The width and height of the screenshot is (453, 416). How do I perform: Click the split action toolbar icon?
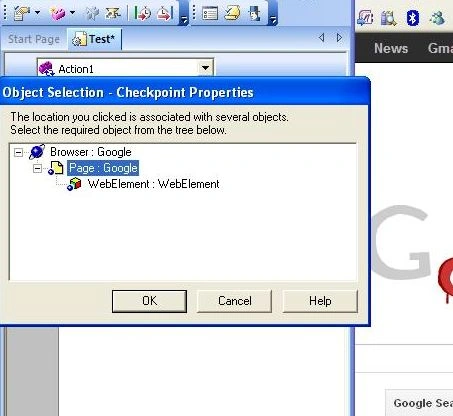pos(112,13)
